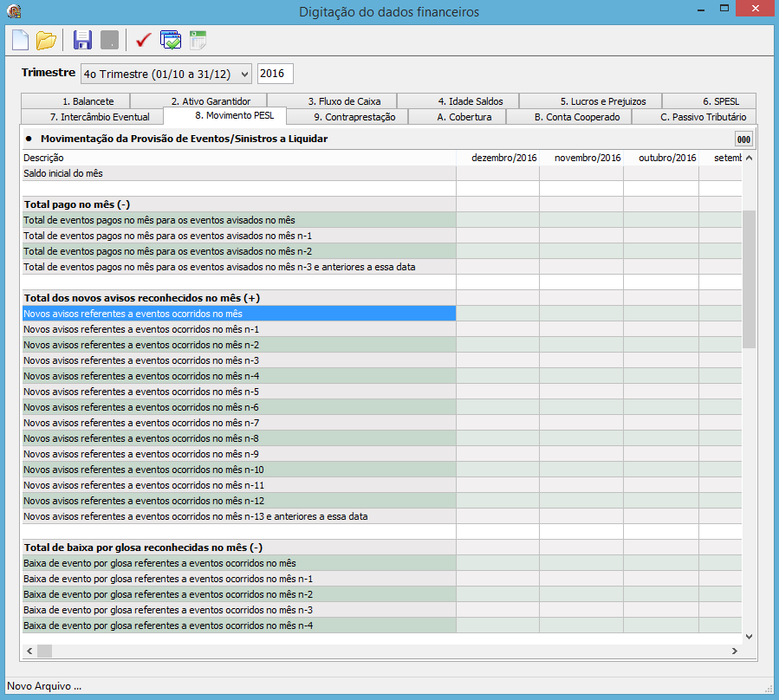Open the 4. Idade Saldos tab
The image size is (779, 700).
point(458,100)
